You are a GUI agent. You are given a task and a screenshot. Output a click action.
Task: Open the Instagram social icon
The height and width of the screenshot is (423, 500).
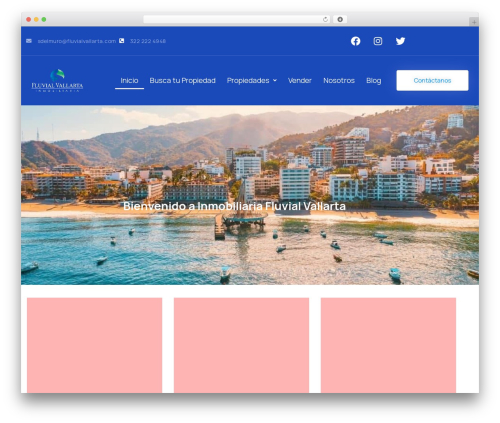click(x=378, y=41)
